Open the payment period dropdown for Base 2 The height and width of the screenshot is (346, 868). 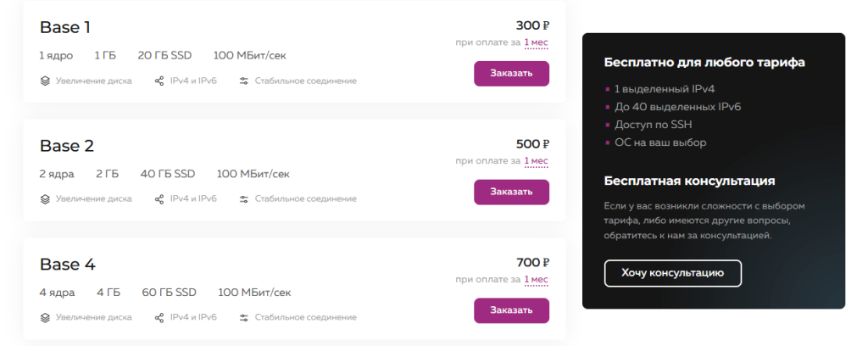pyautogui.click(x=536, y=161)
